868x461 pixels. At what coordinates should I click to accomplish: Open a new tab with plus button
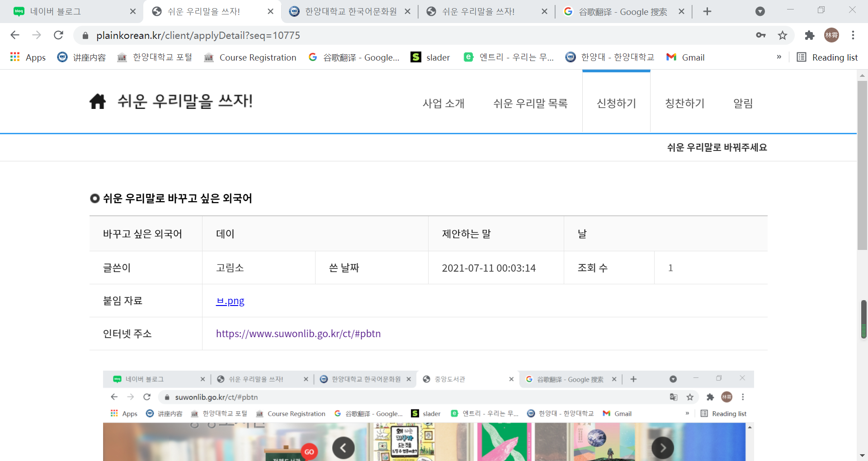click(x=708, y=12)
